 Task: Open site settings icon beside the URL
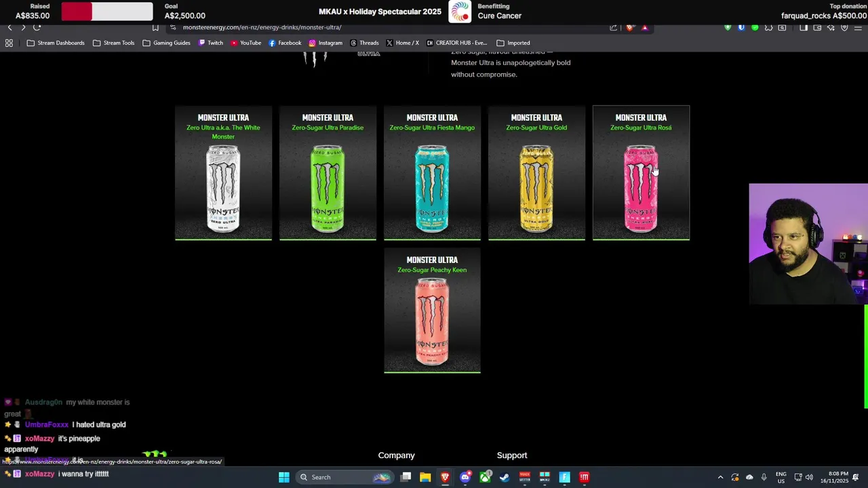174,28
